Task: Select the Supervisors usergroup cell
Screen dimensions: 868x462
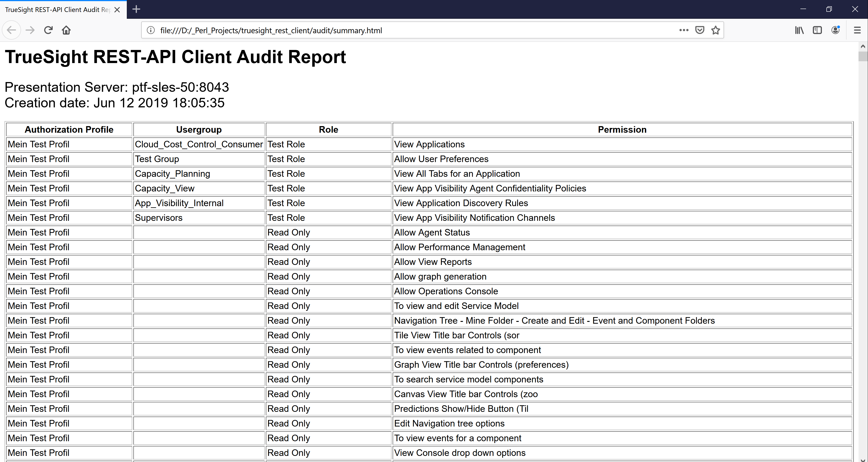Action: [x=199, y=218]
